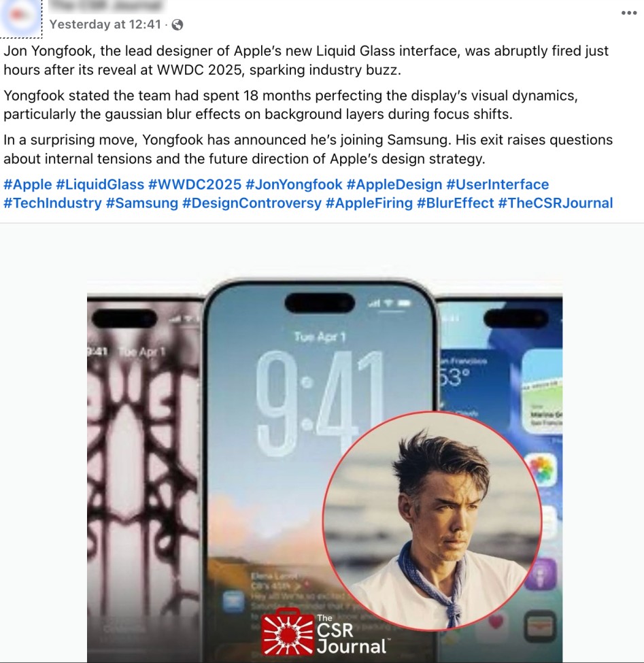Open the #BlurEffect hashtag
This screenshot has height=663, width=644.
click(x=456, y=203)
